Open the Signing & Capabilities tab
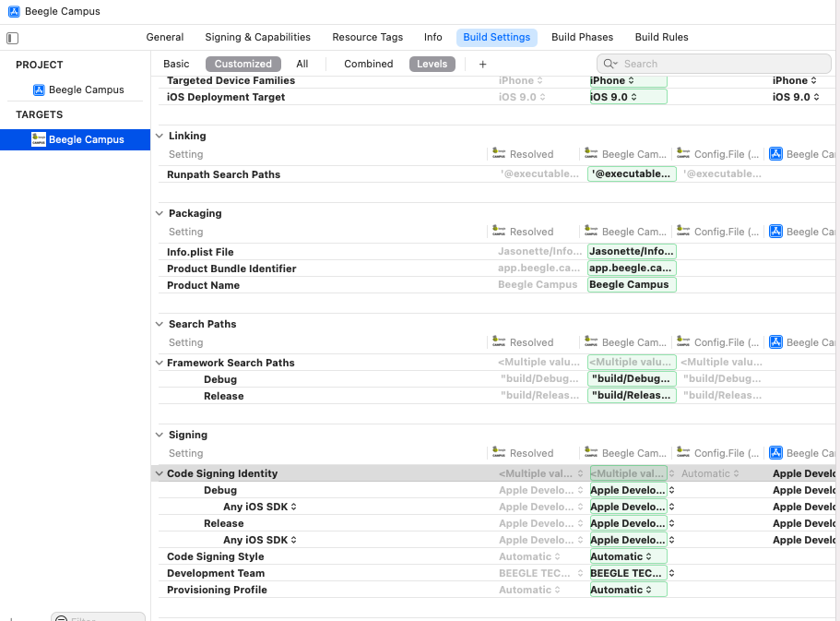The image size is (840, 621). (x=257, y=37)
